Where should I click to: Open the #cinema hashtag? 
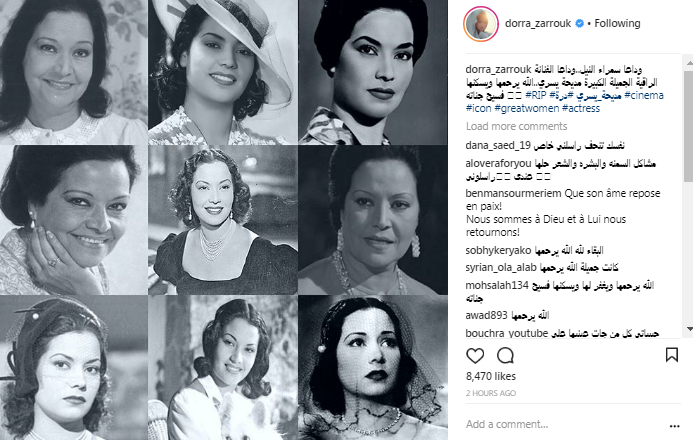pyautogui.click(x=644, y=95)
